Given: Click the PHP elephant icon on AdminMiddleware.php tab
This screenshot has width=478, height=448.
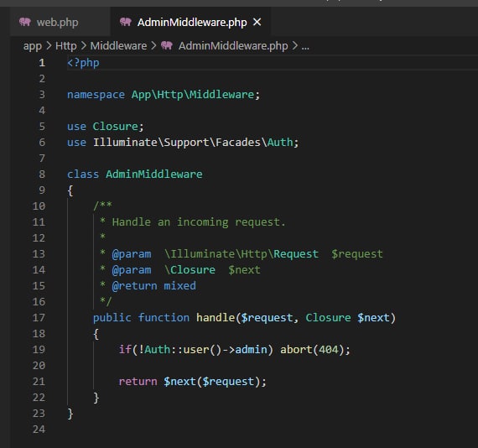Looking at the screenshot, I should click(125, 22).
